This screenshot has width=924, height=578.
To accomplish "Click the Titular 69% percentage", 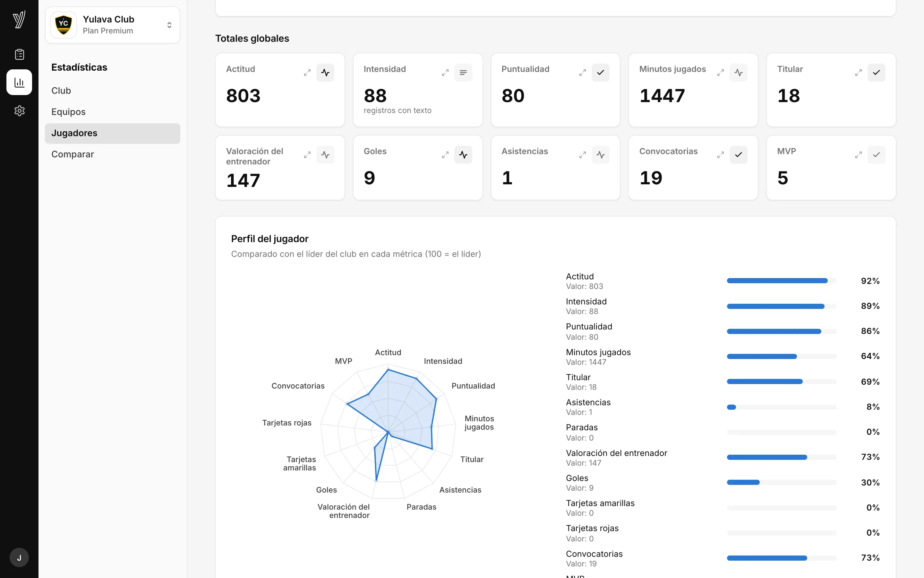I will tap(870, 381).
